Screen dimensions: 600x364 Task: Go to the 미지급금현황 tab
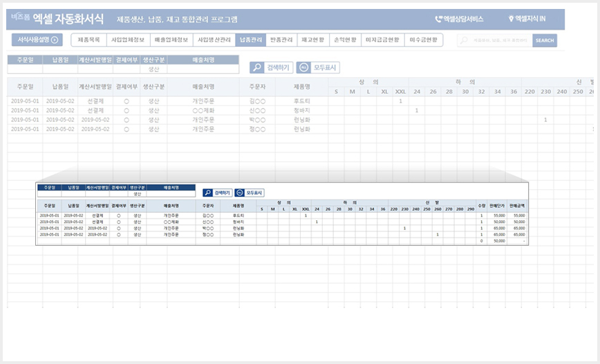383,40
